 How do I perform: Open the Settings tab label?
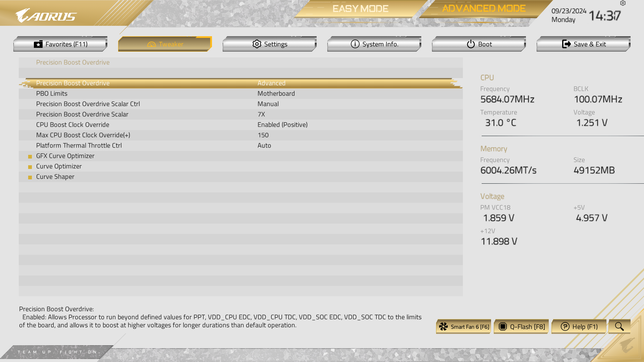[276, 44]
